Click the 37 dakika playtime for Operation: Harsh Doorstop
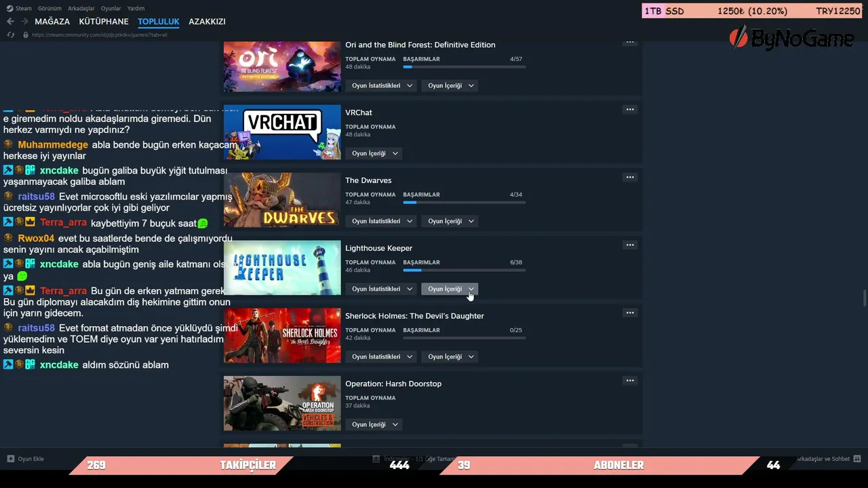 pos(357,405)
